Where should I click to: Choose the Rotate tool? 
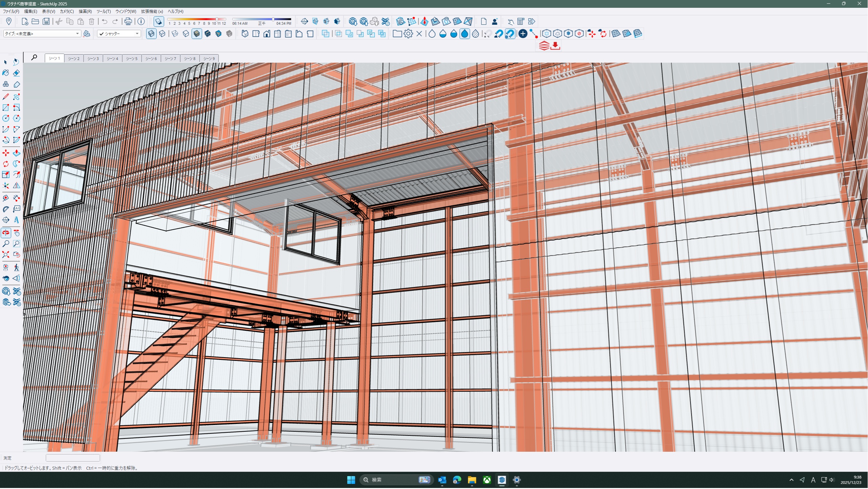[x=6, y=164]
